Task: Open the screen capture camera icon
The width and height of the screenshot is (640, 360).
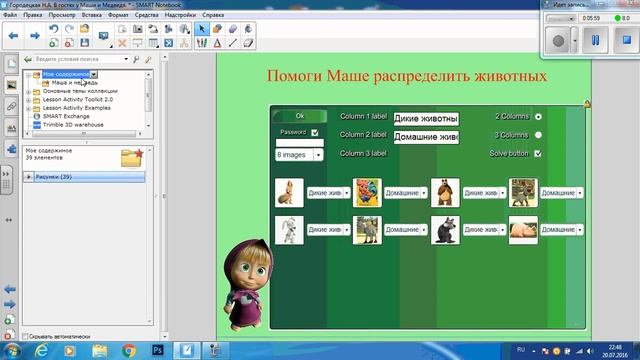Action: pyautogui.click(x=138, y=29)
